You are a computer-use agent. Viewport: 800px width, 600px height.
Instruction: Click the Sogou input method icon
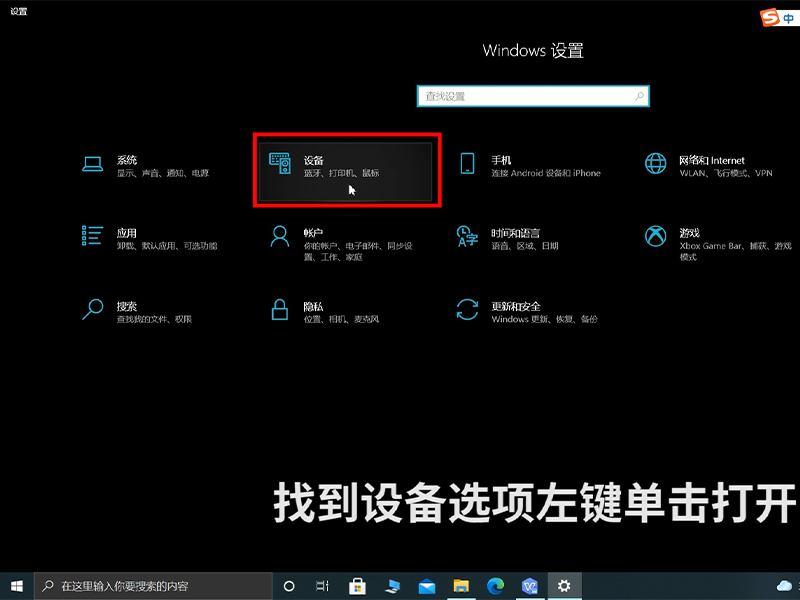pyautogui.click(x=769, y=17)
